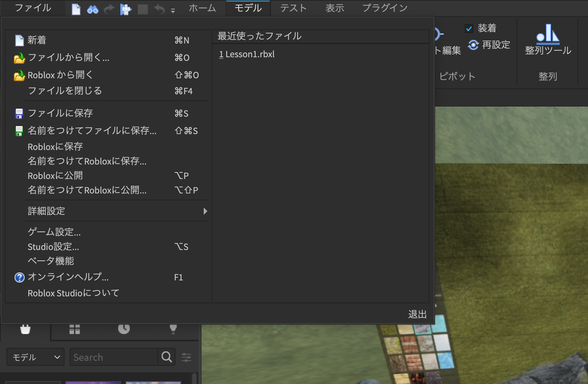Open Studio設定...
Image resolution: width=588 pixels, height=384 pixels.
[x=108, y=247]
